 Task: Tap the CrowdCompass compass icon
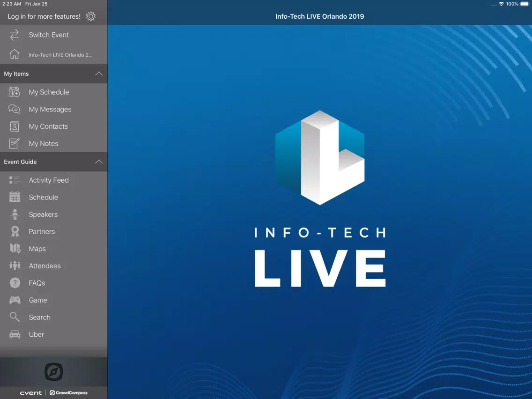53,372
